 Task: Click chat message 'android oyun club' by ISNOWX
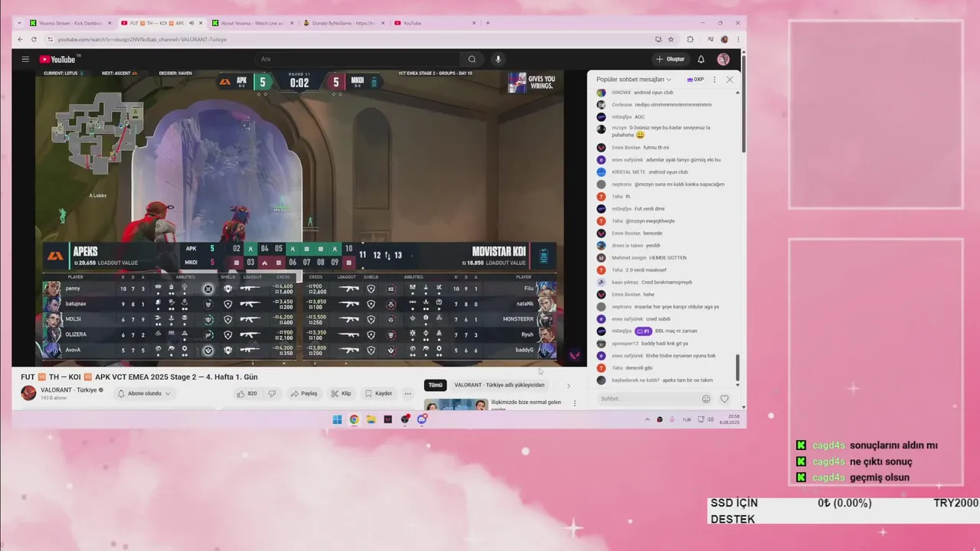(654, 92)
